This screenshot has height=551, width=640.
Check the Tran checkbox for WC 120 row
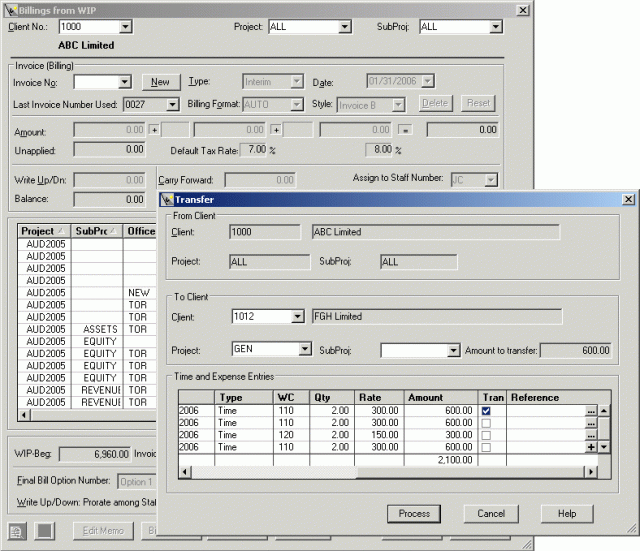click(x=486, y=435)
